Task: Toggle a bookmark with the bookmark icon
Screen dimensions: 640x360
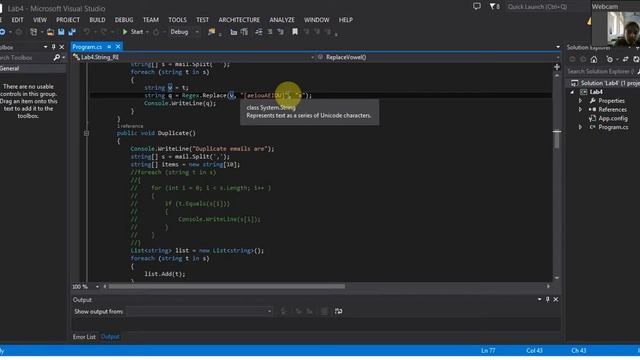Action: coord(295,32)
